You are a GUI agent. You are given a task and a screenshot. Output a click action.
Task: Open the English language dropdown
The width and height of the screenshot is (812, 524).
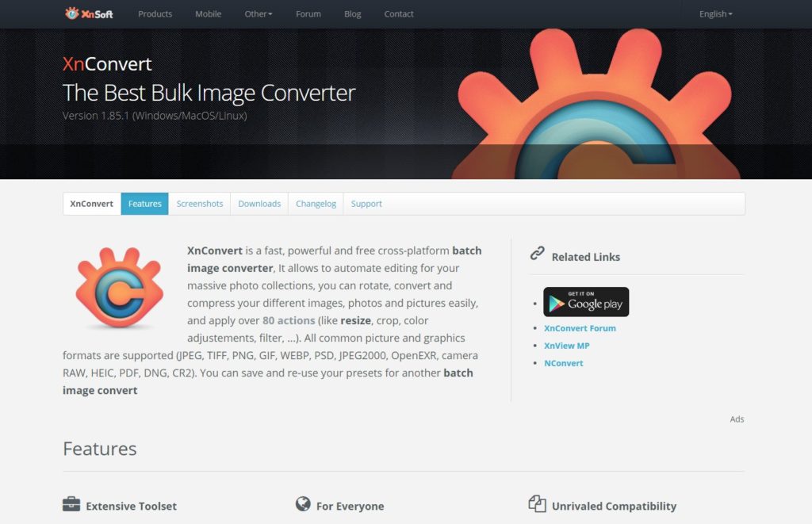[716, 14]
